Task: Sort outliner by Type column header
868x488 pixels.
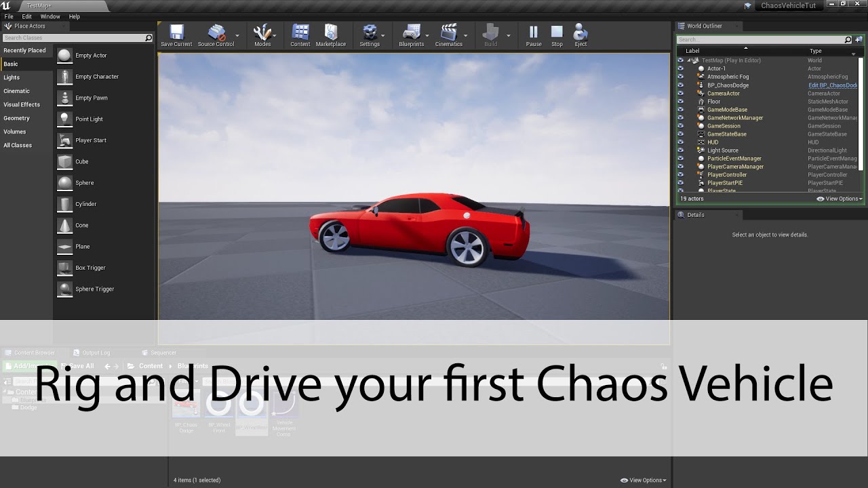Action: [x=815, y=51]
